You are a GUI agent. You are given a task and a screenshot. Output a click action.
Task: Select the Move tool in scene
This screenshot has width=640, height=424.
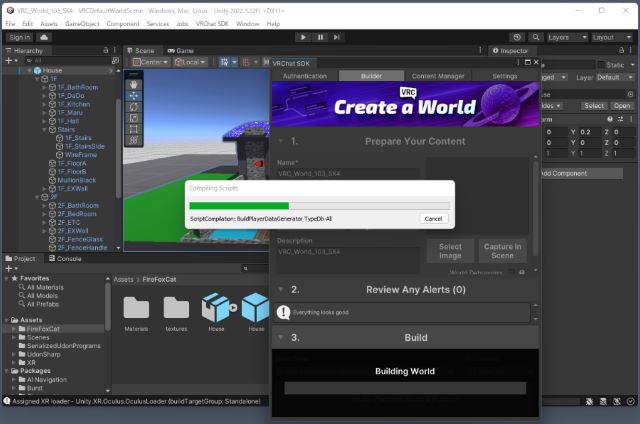coord(133,96)
